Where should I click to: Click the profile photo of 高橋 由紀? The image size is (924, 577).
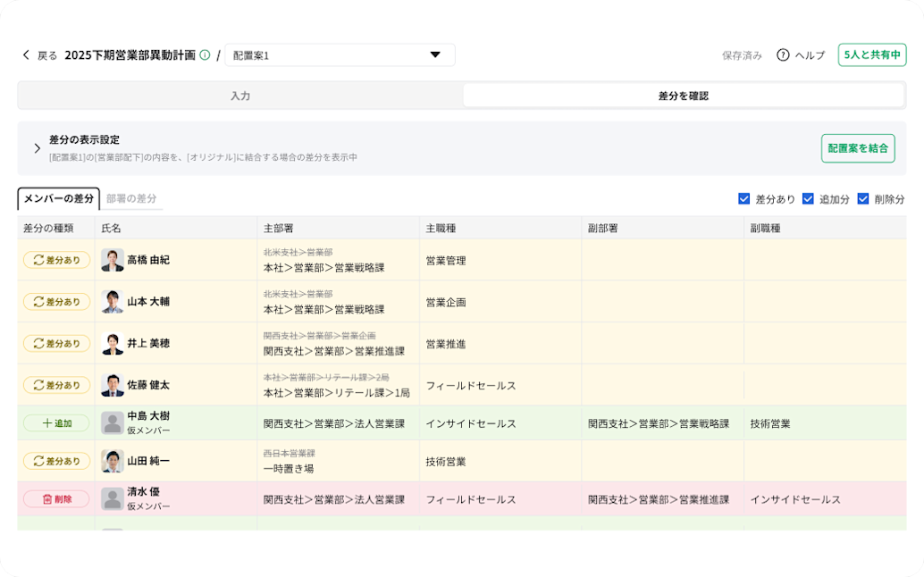coord(112,260)
